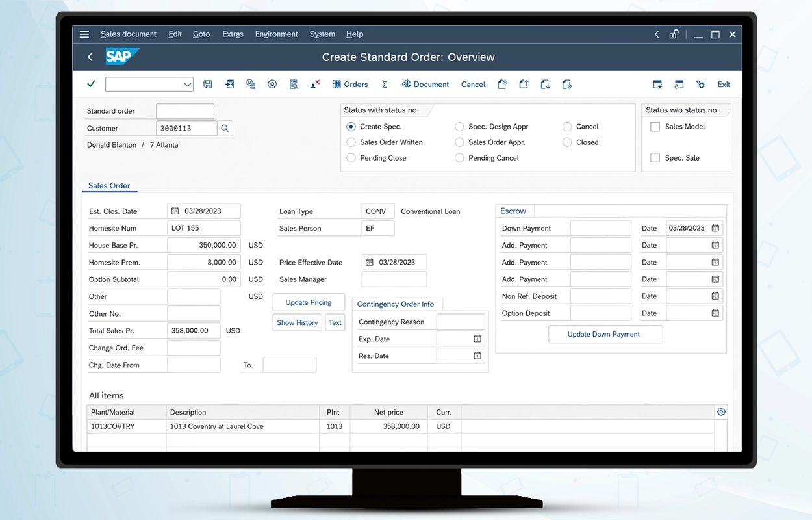Select the Escrow tab
Screen dimensions: 812x520
pyautogui.click(x=513, y=211)
